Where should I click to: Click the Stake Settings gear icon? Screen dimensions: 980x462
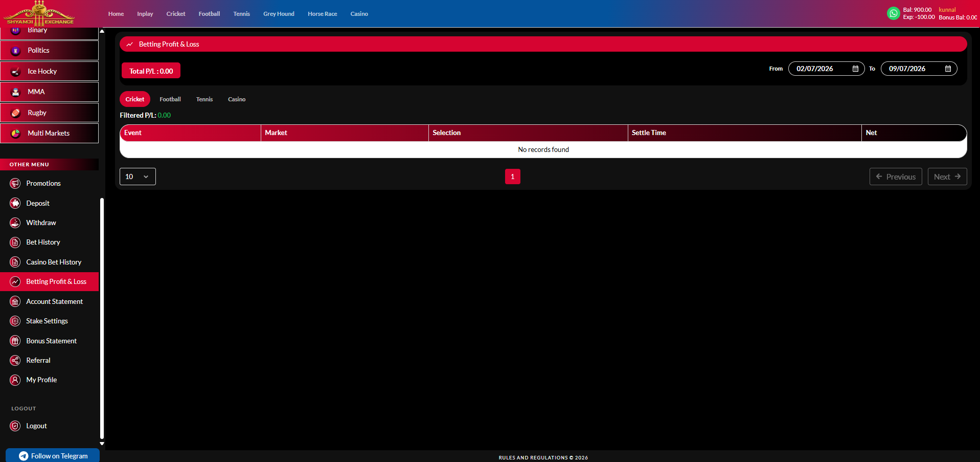[15, 321]
